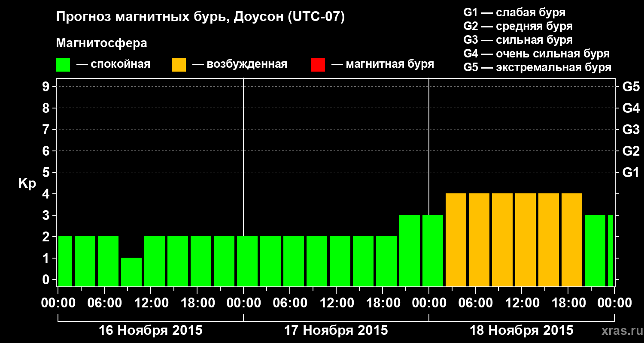Click the right axis label G5
Viewport: 644px width, 343px height.
[x=631, y=87]
